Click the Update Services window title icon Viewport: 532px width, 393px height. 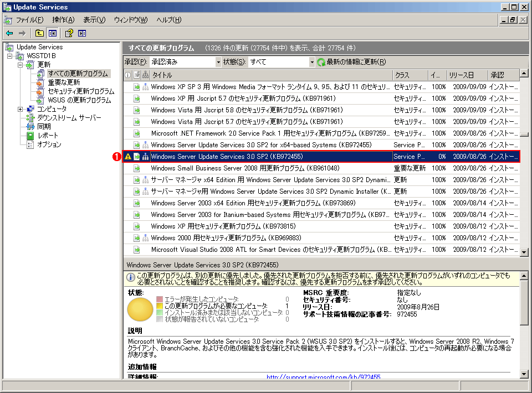coord(7,7)
